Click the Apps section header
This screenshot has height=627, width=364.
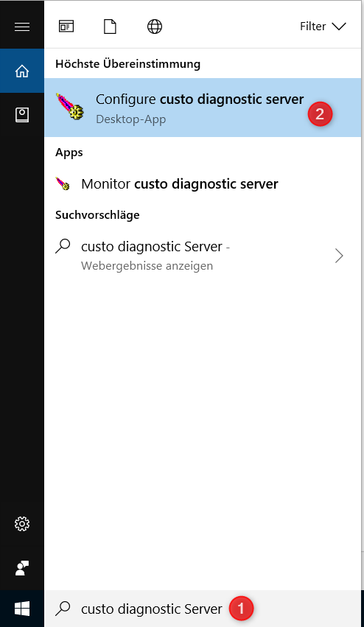[x=69, y=153]
